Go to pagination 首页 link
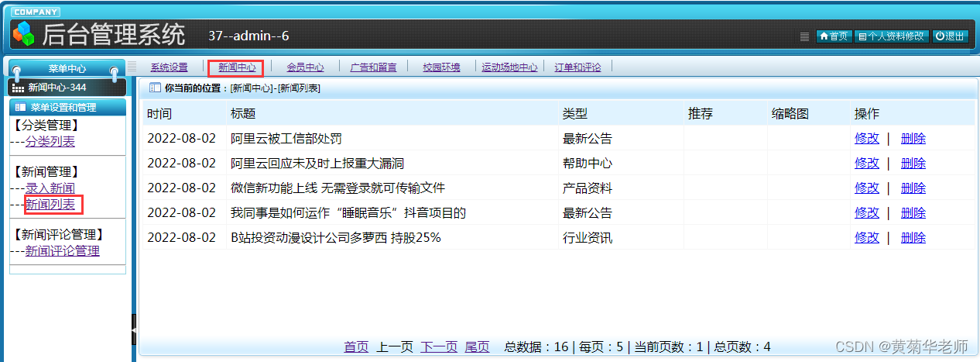This screenshot has height=362, width=980. coord(357,347)
